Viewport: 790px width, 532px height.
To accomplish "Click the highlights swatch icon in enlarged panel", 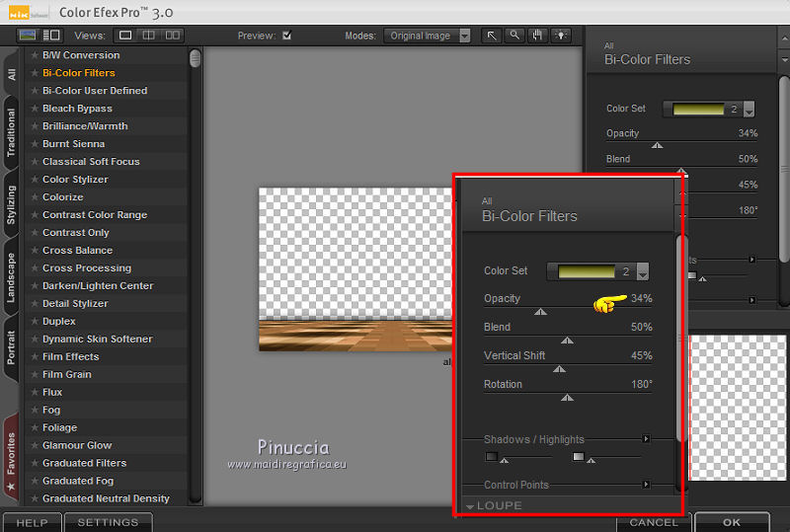I will point(579,456).
